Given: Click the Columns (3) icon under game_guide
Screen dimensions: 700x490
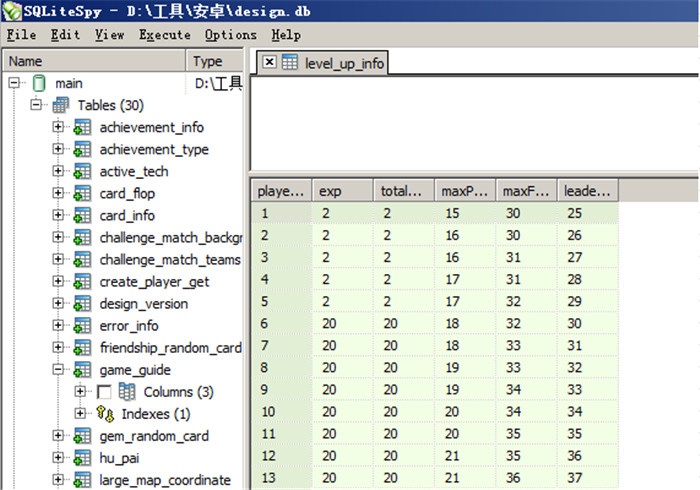Looking at the screenshot, I should [127, 392].
